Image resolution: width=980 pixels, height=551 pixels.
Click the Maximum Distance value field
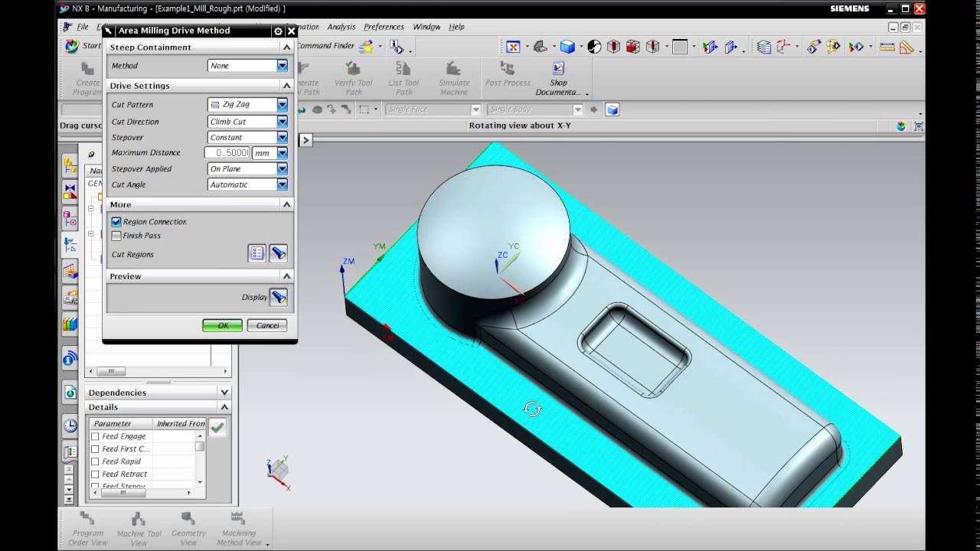[227, 153]
